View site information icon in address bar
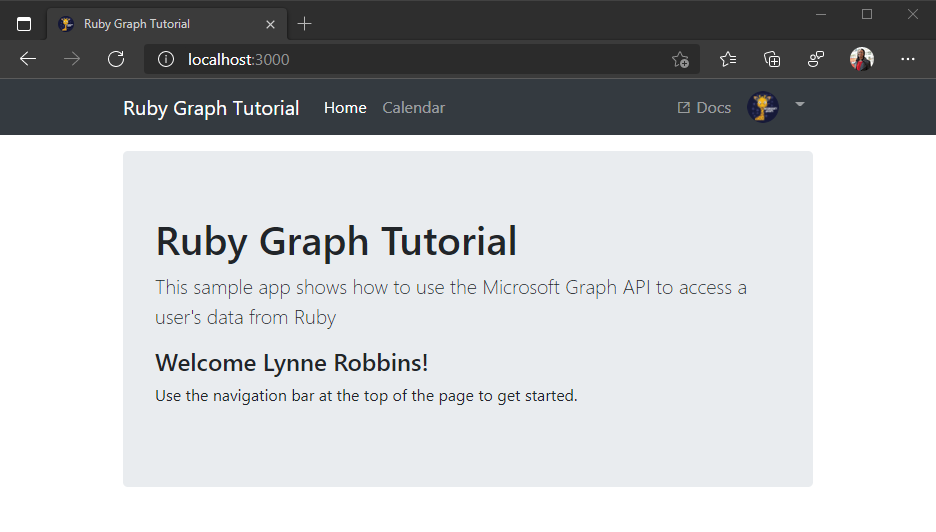Viewport: 936px width, 532px height. (166, 59)
